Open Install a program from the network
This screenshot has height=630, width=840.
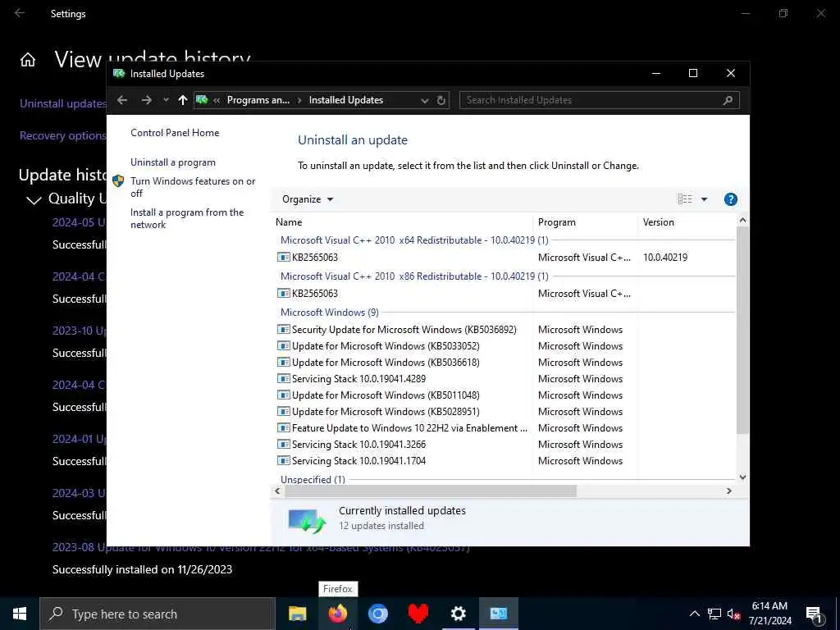(x=187, y=218)
